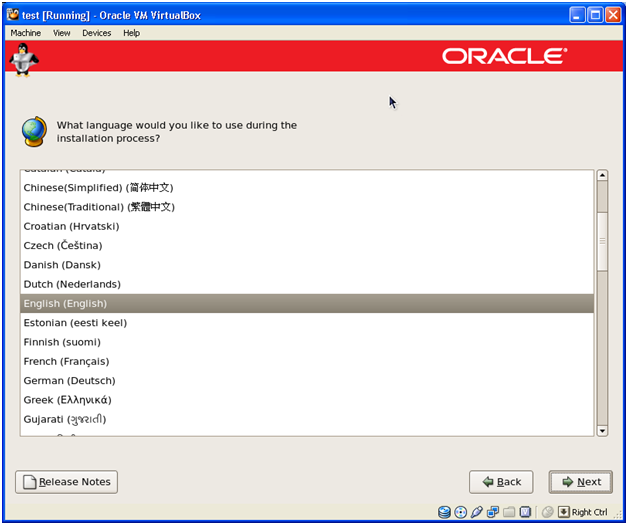Open the View menu
The width and height of the screenshot is (628, 525).
pyautogui.click(x=62, y=33)
